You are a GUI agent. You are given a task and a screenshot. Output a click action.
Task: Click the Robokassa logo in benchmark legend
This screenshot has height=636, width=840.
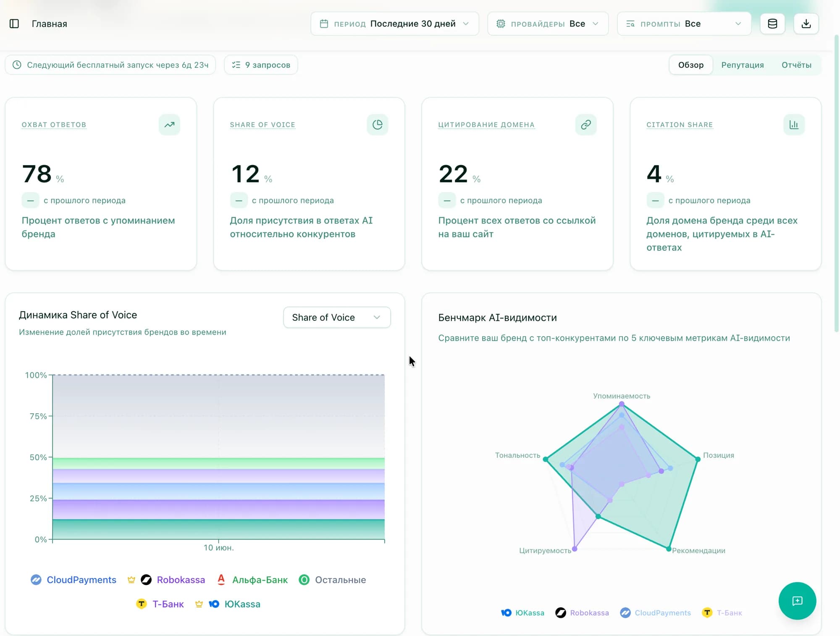point(560,613)
